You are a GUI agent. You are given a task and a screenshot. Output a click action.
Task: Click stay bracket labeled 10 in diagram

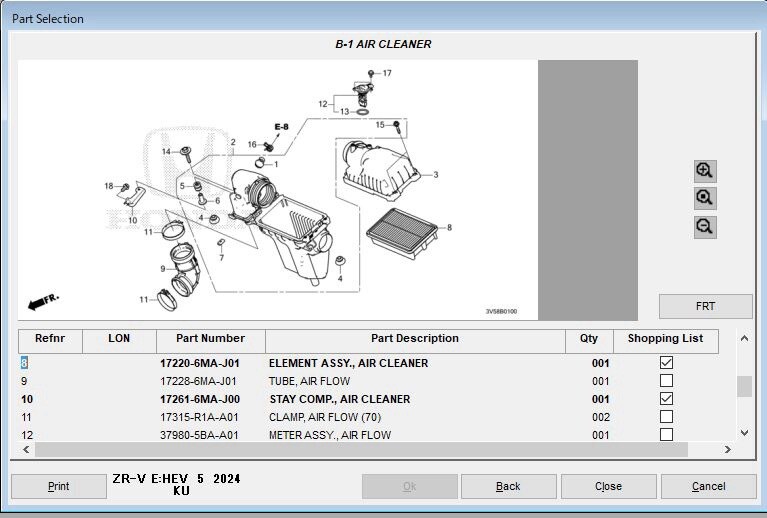pos(135,197)
